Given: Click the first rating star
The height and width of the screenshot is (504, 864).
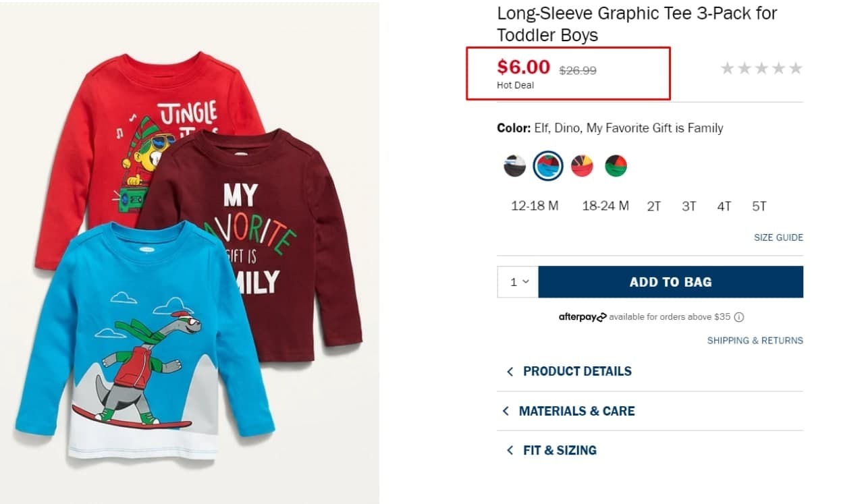Looking at the screenshot, I should (x=727, y=68).
